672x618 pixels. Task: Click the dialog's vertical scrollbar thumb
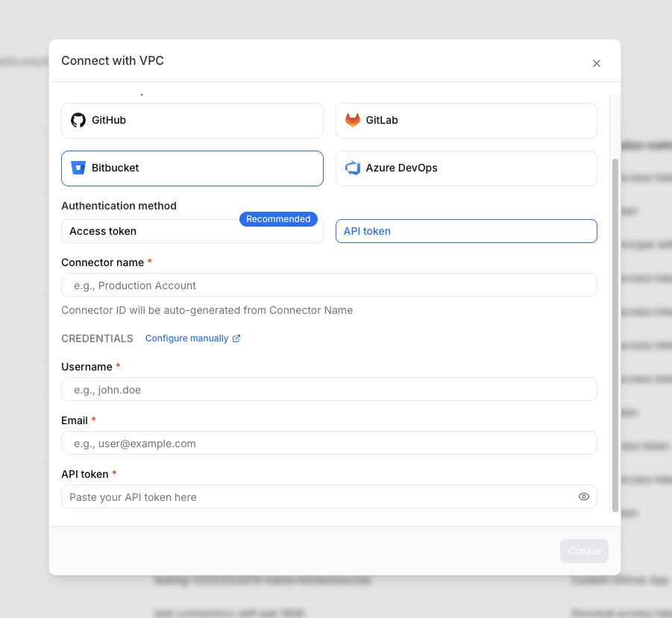(x=615, y=335)
